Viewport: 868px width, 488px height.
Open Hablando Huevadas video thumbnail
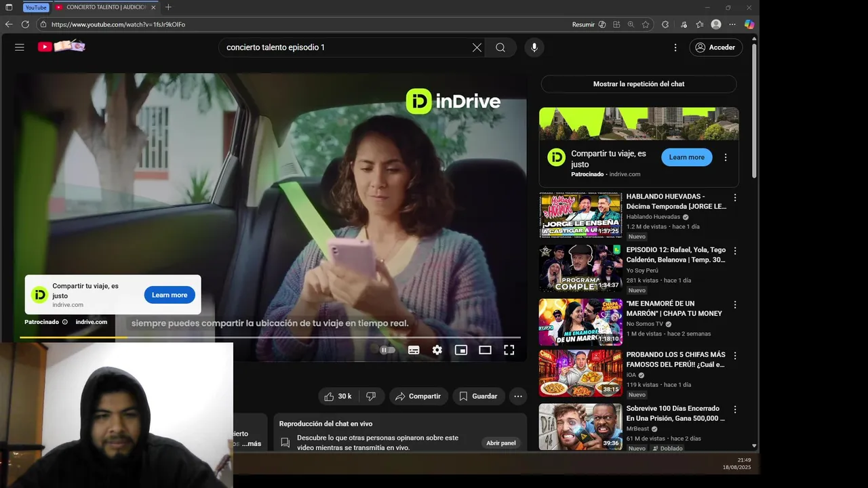(580, 216)
